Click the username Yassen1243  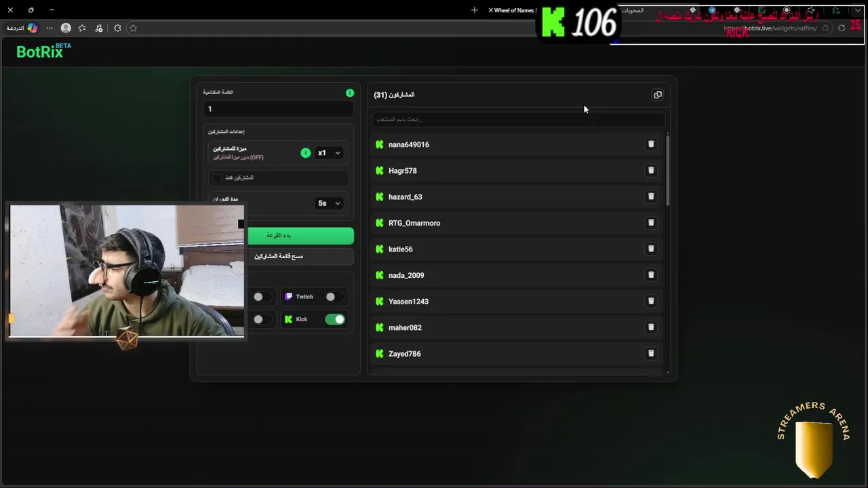pyautogui.click(x=408, y=301)
